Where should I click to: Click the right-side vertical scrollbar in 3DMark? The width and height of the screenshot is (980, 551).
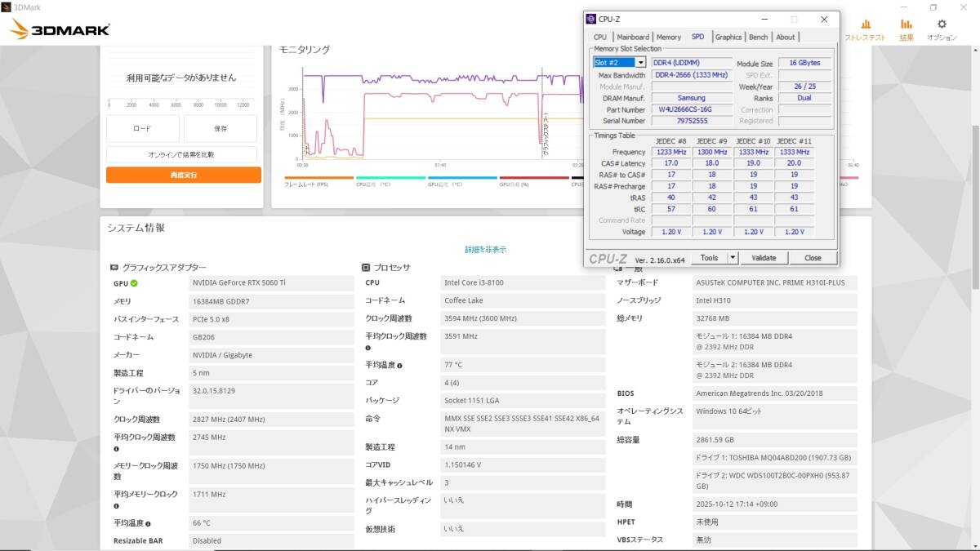coord(975,245)
